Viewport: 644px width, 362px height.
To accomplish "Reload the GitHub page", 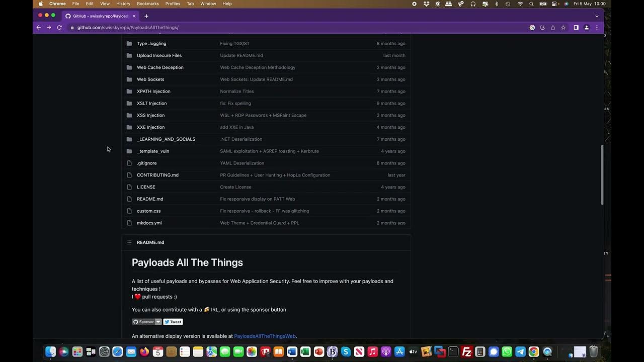I will tap(59, 28).
